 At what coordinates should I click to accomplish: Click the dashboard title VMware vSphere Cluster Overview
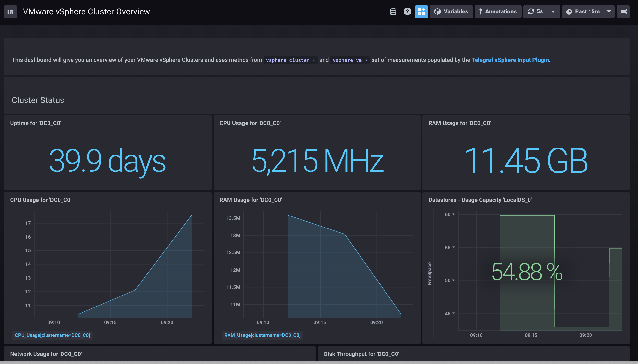click(86, 11)
